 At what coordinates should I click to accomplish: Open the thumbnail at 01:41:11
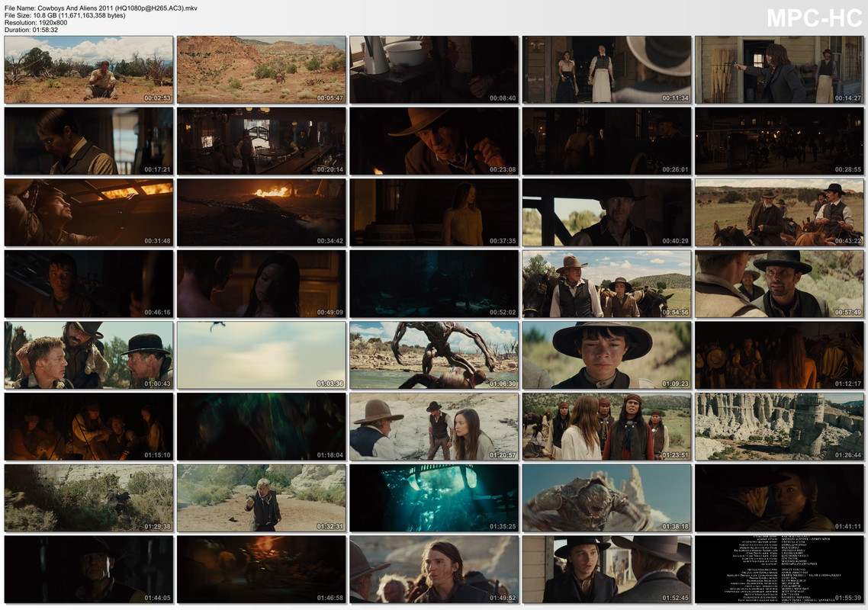tap(780, 498)
